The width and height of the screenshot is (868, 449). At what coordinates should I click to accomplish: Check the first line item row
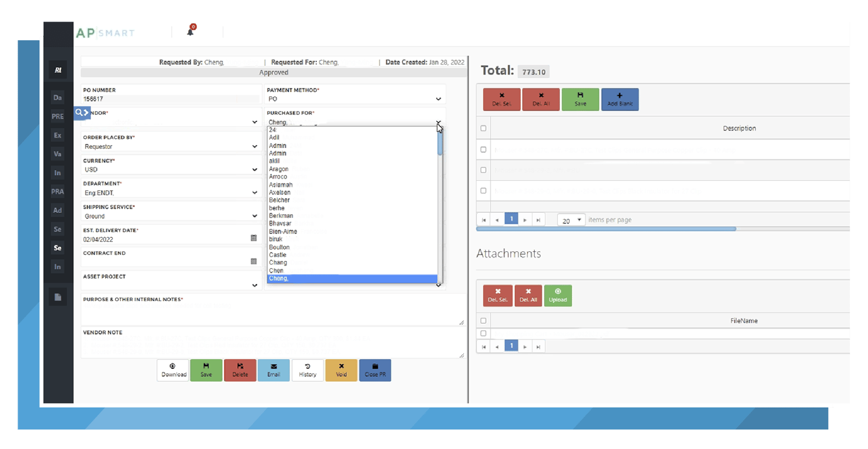[x=484, y=149]
